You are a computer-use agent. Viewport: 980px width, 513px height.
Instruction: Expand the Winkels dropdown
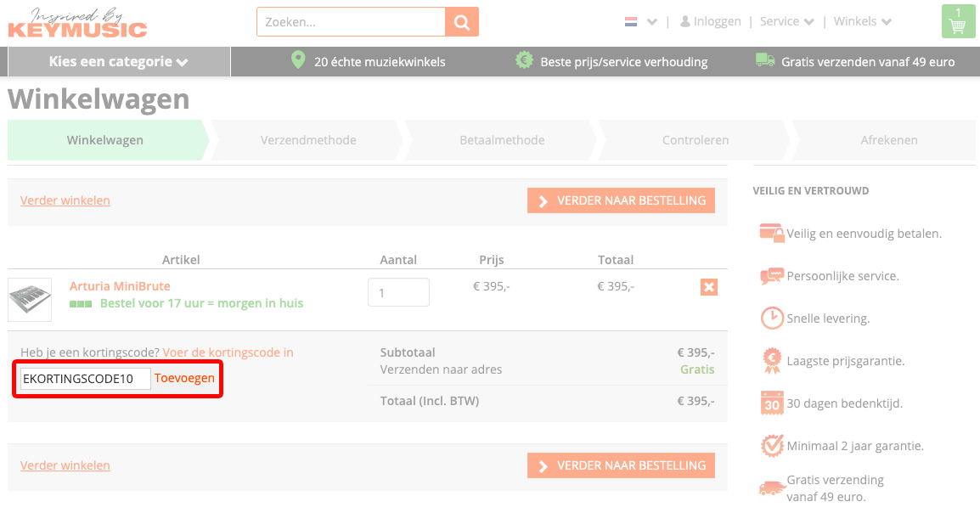[x=862, y=22]
